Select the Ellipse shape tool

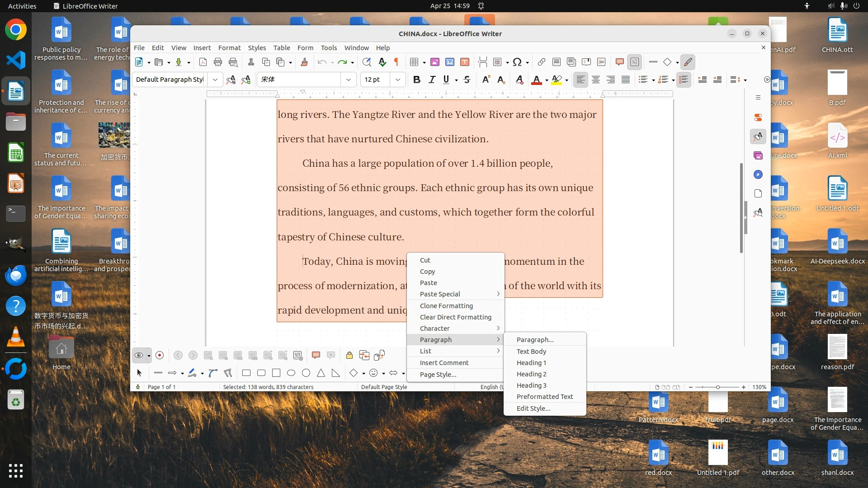291,373
